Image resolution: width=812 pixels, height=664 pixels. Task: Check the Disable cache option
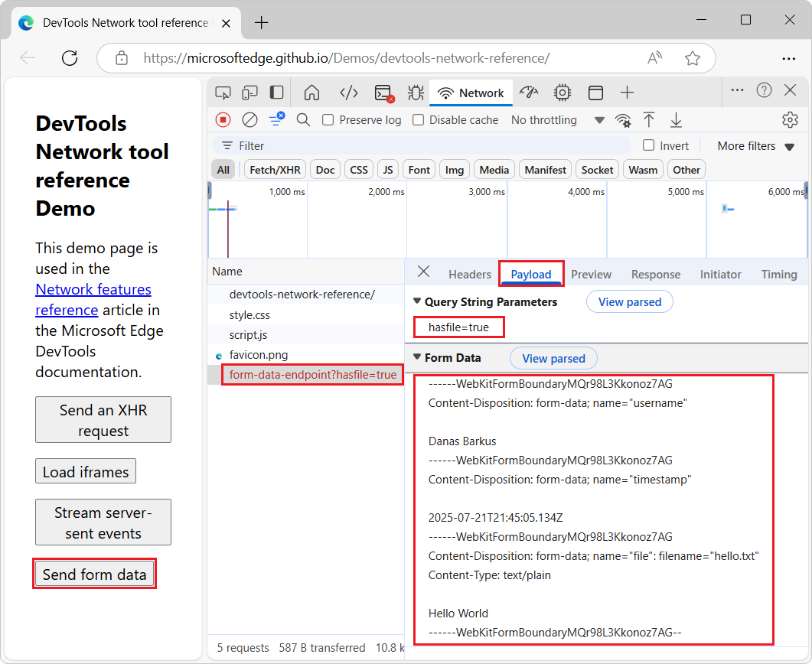click(x=418, y=120)
